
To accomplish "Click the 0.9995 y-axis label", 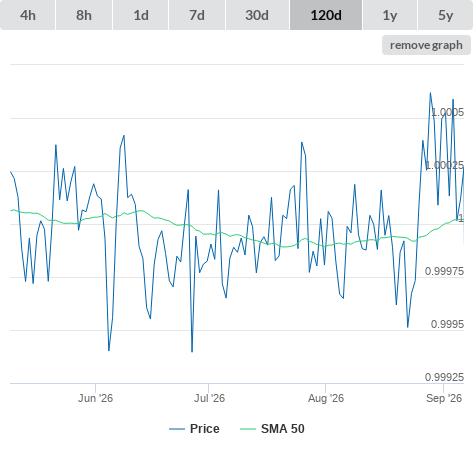I will pos(447,324).
